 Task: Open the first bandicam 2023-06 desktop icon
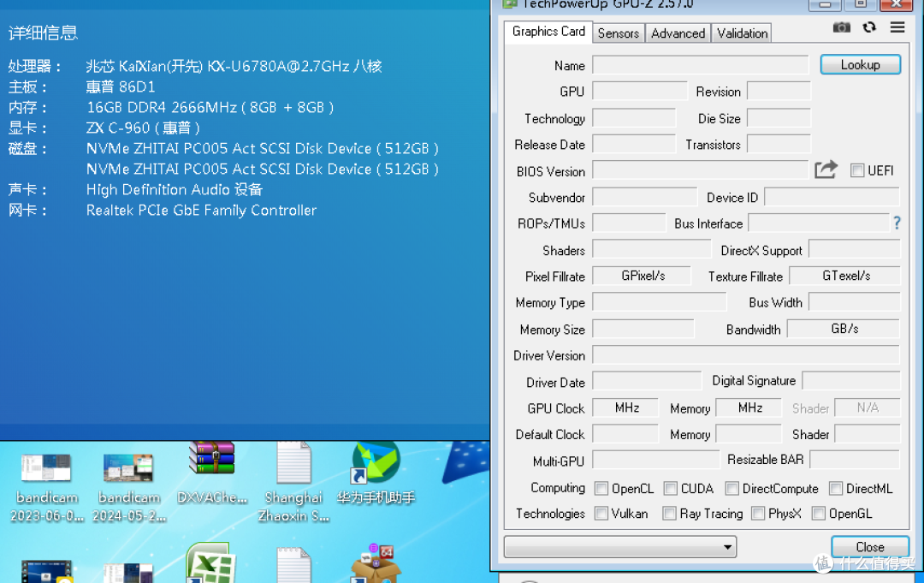(x=46, y=487)
